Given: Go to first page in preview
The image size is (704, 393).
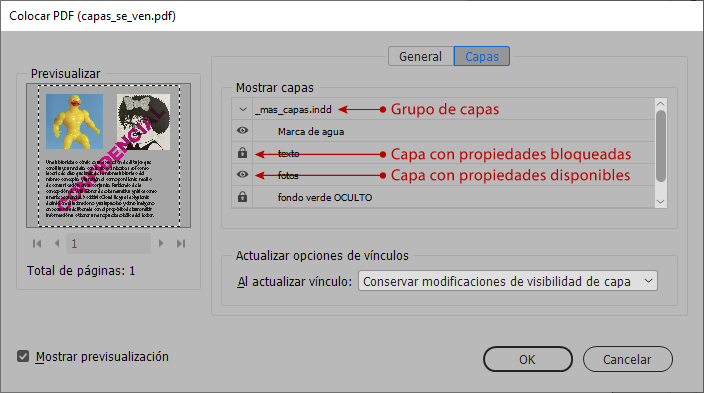Looking at the screenshot, I should 37,243.
